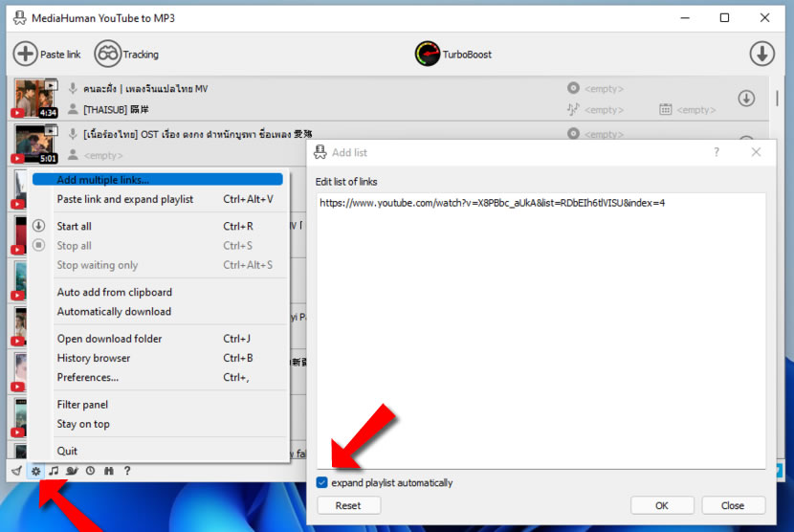Click the first track title text
The image size is (794, 532).
[x=145, y=88]
